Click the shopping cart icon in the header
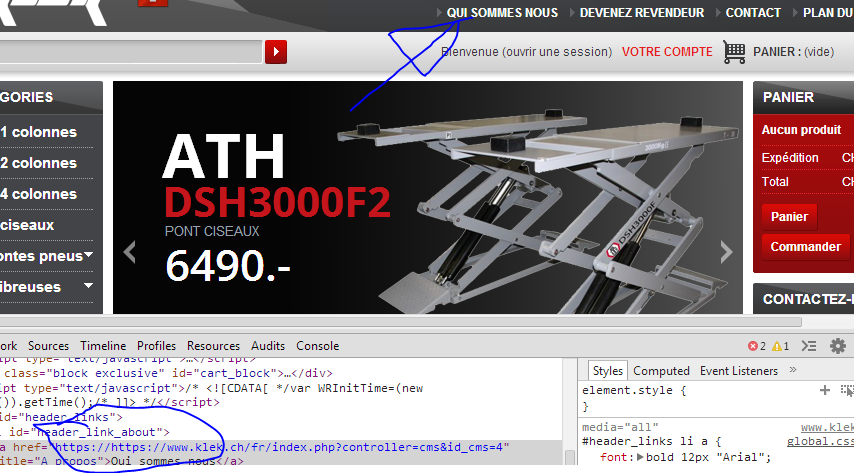The height and width of the screenshot is (473, 854). click(x=734, y=52)
